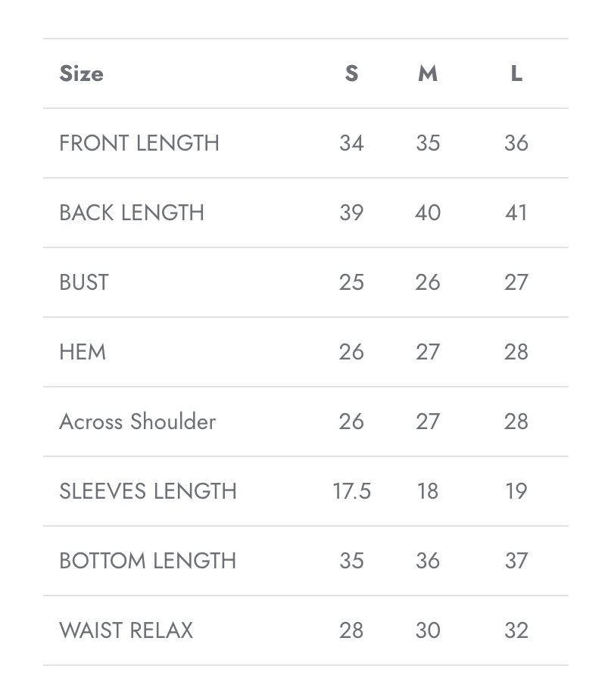The image size is (608, 700).
Task: Click the BOTTOM LENGTH row label
Action: pos(148,562)
